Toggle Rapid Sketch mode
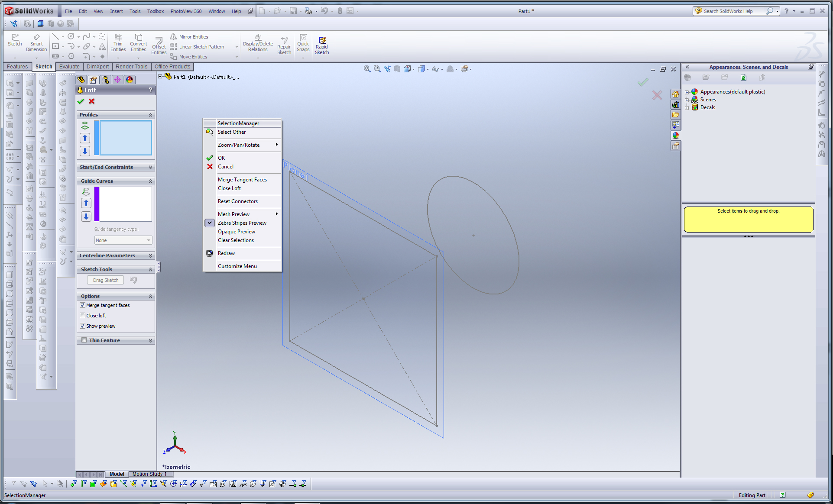 pos(322,46)
